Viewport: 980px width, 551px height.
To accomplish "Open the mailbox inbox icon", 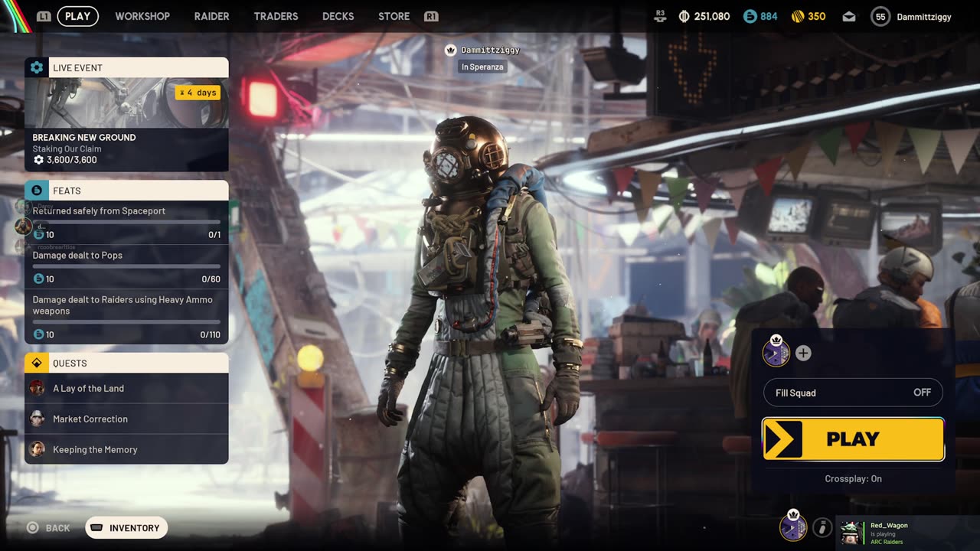I will [x=849, y=16].
